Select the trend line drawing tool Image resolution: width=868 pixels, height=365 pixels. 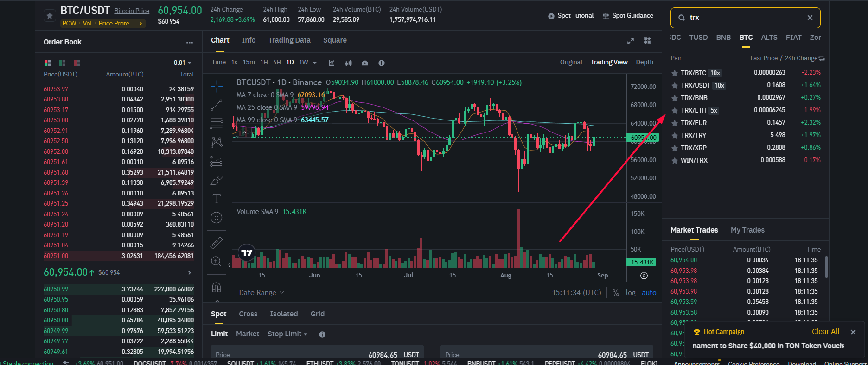216,105
